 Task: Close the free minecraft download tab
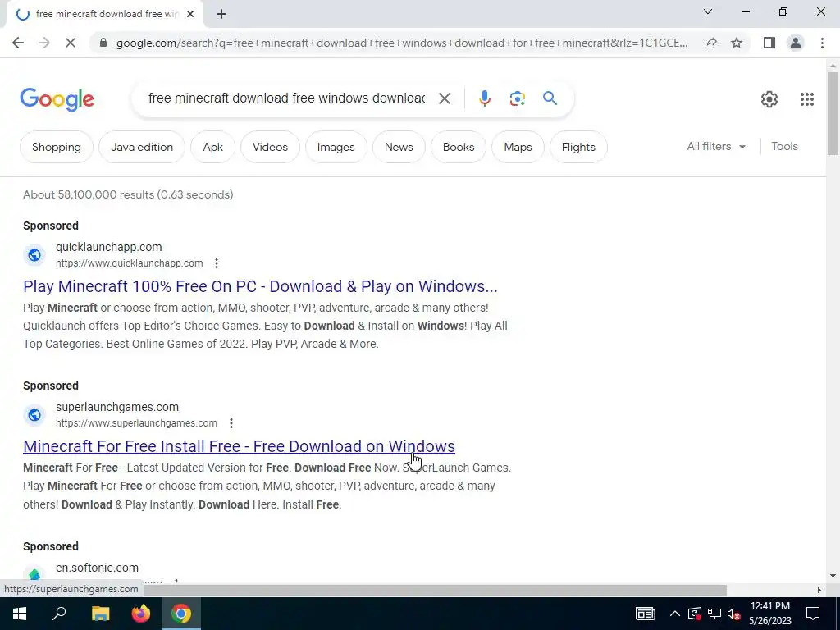[190, 15]
